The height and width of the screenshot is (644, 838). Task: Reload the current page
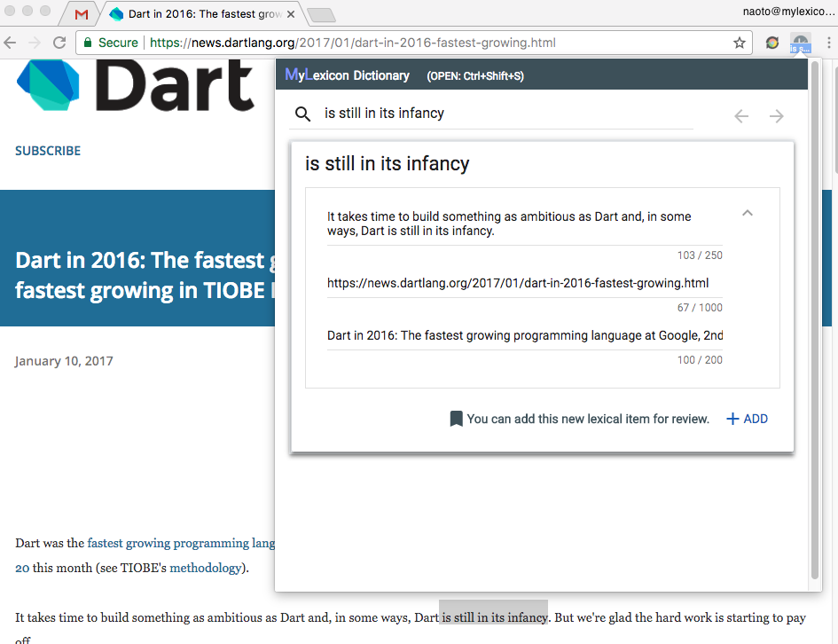pyautogui.click(x=59, y=43)
